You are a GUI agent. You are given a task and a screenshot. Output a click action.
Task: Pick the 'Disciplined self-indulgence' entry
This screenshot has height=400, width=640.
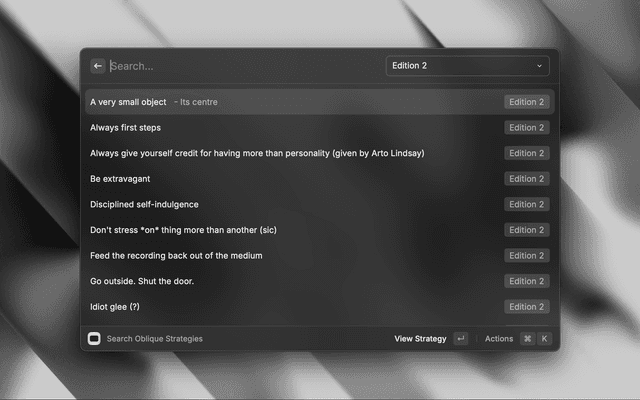click(x=144, y=204)
